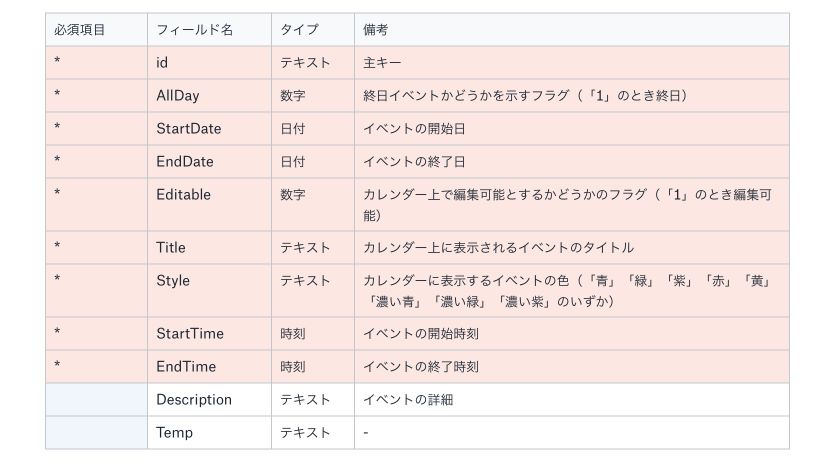Click the Title field name
The width and height of the screenshot is (825, 464).
pyautogui.click(x=170, y=247)
